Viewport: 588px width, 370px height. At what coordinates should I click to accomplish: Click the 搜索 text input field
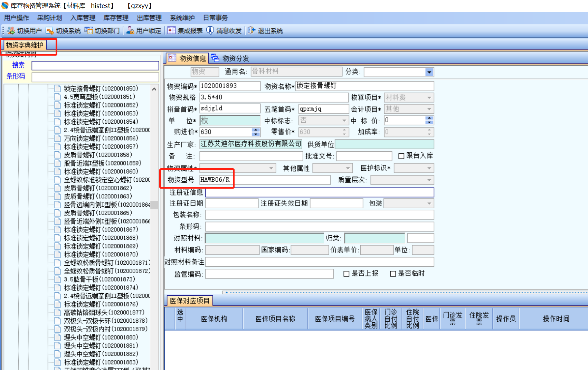pyautogui.click(x=95, y=66)
